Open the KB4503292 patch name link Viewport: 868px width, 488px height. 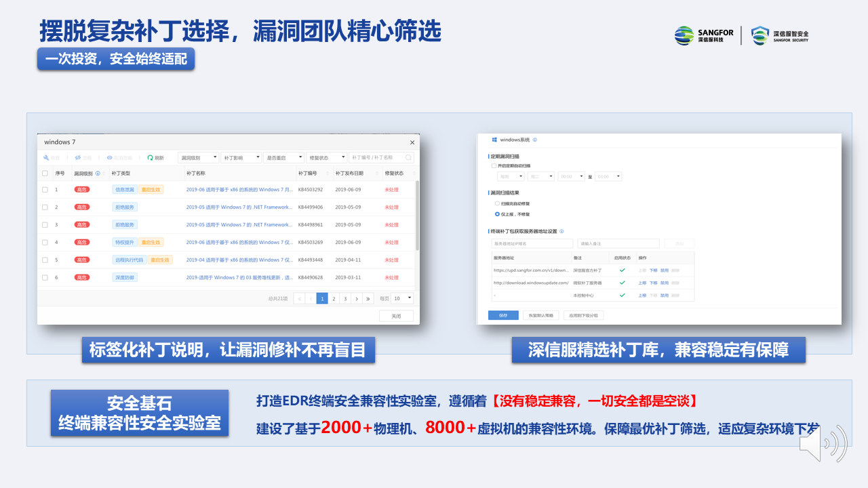[239, 190]
